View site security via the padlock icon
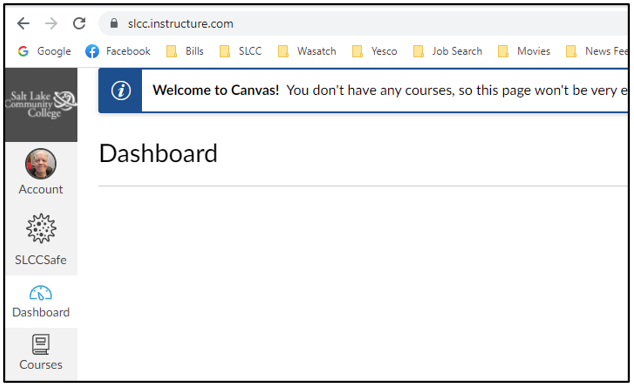The height and width of the screenshot is (389, 634). (114, 23)
